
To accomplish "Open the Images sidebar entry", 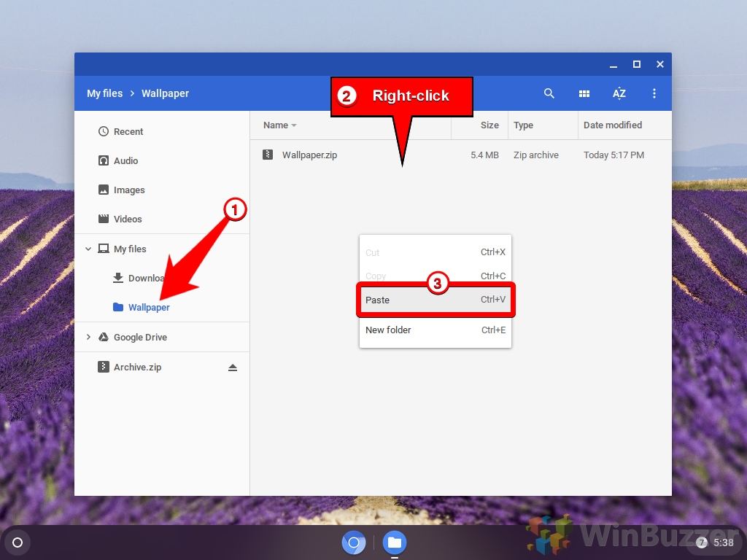I will point(162,190).
